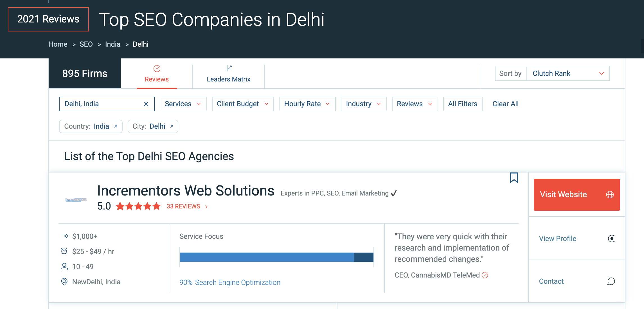Image resolution: width=644 pixels, height=309 pixels.
Task: Click the Visit Website button
Action: pyautogui.click(x=577, y=195)
